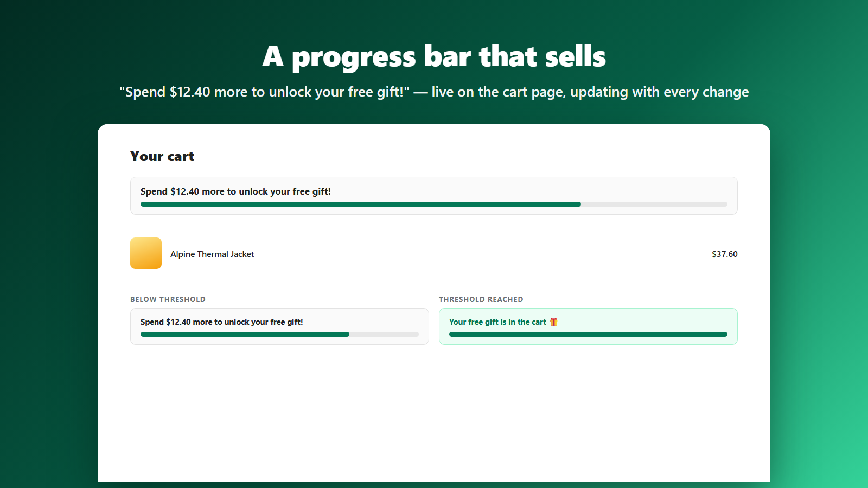Click the THRESHOLD REACHED label
This screenshot has width=868, height=488.
(x=481, y=299)
